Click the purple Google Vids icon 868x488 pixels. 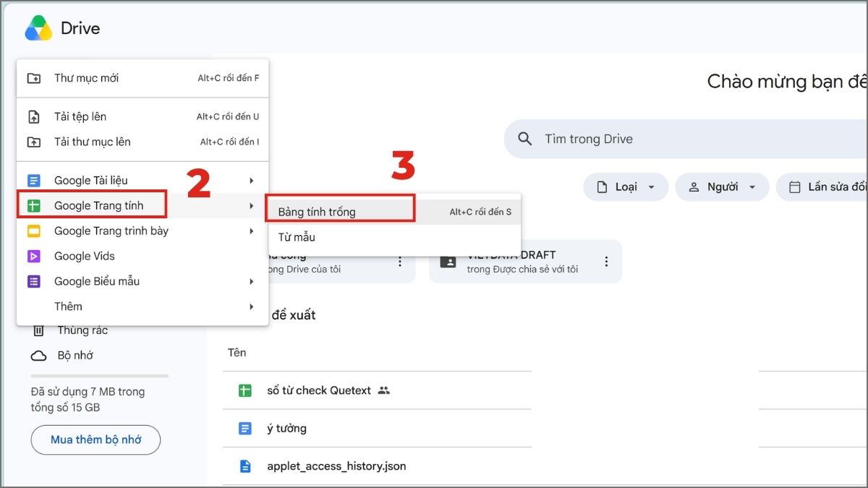pyautogui.click(x=33, y=256)
